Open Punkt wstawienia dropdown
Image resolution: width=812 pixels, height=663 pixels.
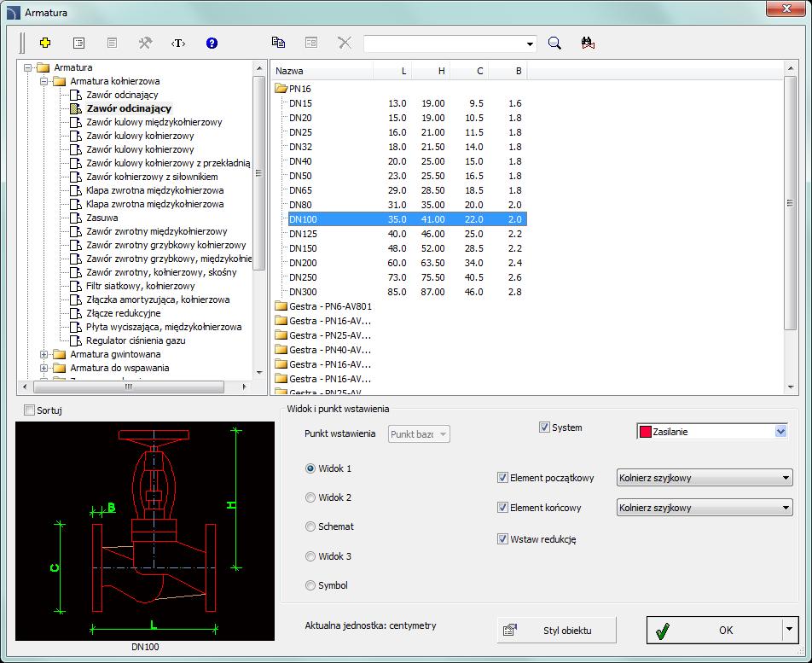pos(444,434)
